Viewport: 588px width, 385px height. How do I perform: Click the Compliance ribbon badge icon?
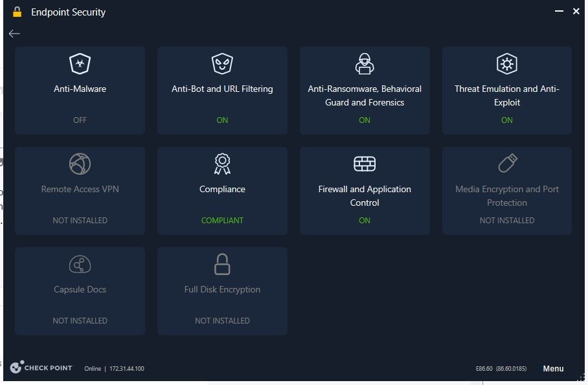tap(222, 164)
